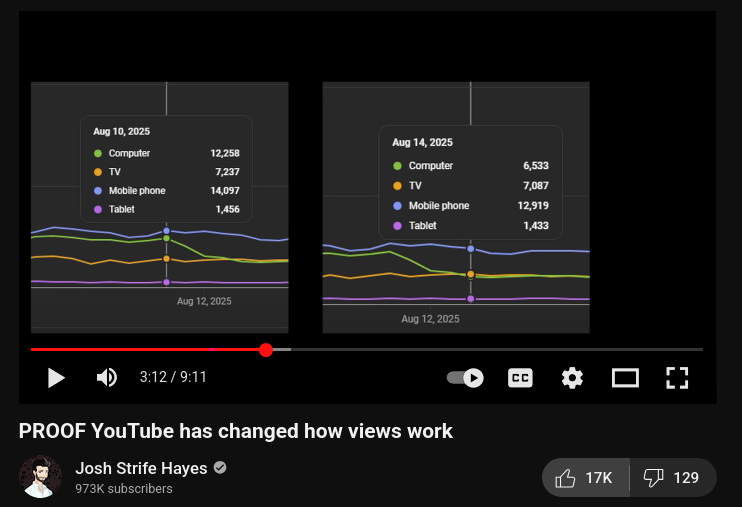Mute the video volume
742x507 pixels.
pos(106,378)
